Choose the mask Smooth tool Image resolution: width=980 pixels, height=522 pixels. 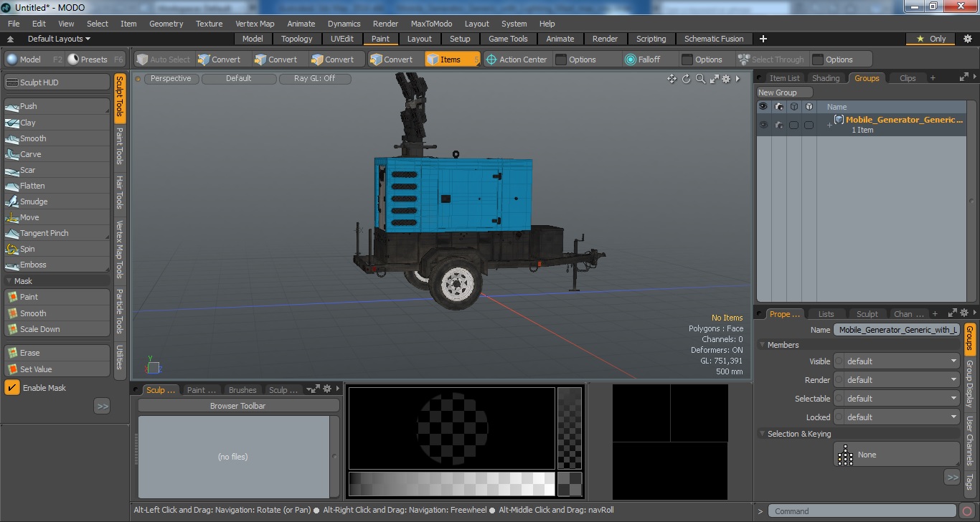[57, 313]
